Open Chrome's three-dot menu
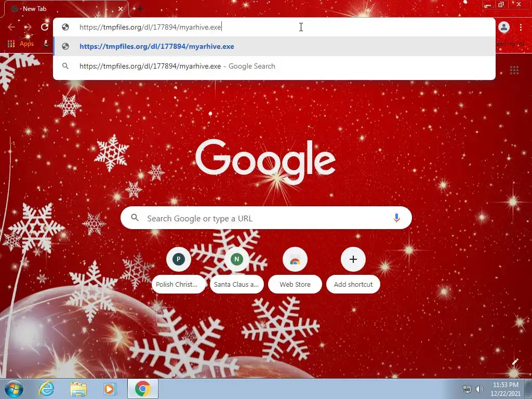The height and width of the screenshot is (399, 532). coord(521,27)
